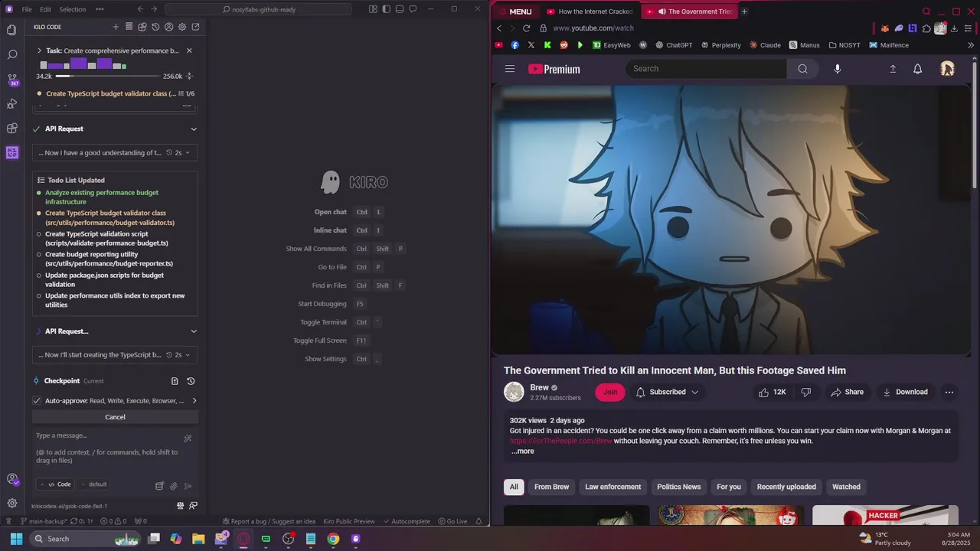Screen dimensions: 980x551
Task: Open the Search view in Kiro activity bar
Action: (11, 55)
